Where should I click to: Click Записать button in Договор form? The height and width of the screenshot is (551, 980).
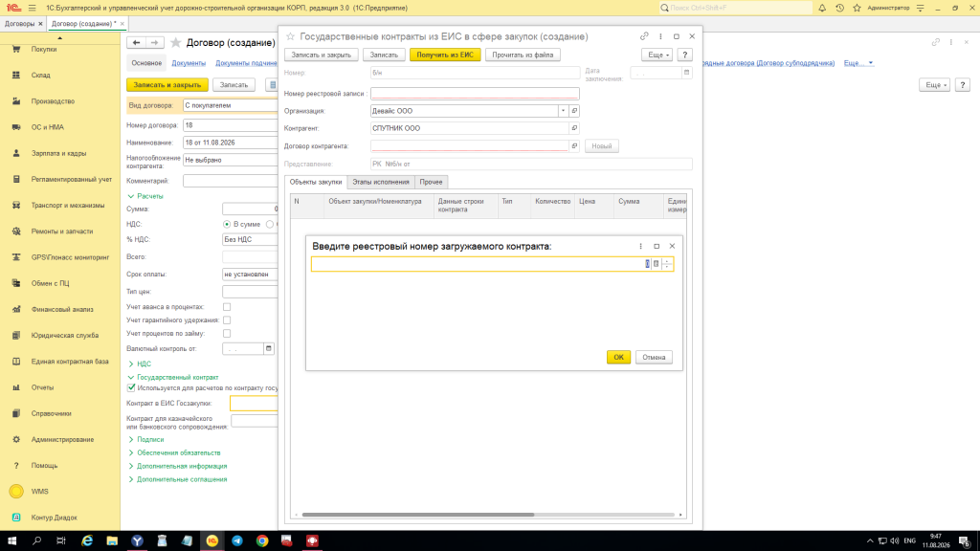point(234,85)
